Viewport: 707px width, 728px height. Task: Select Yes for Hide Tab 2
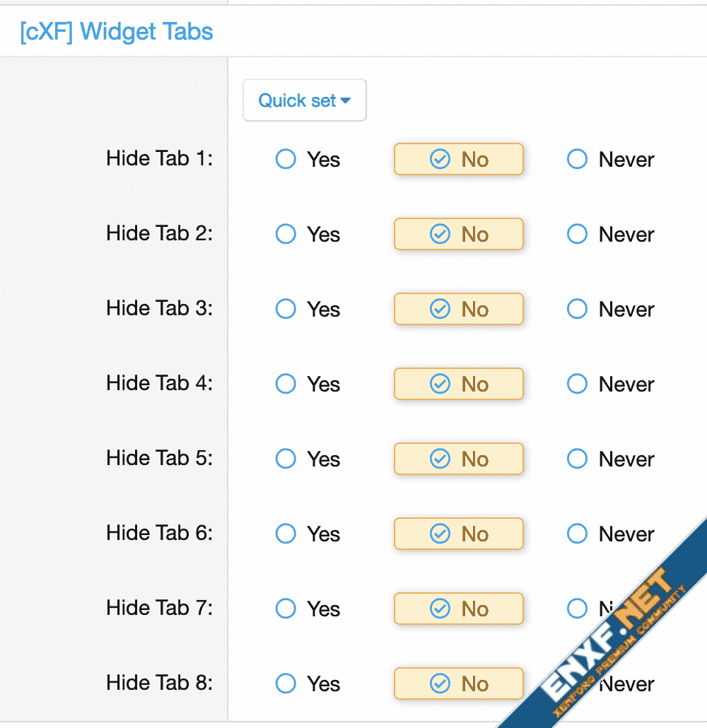click(286, 235)
